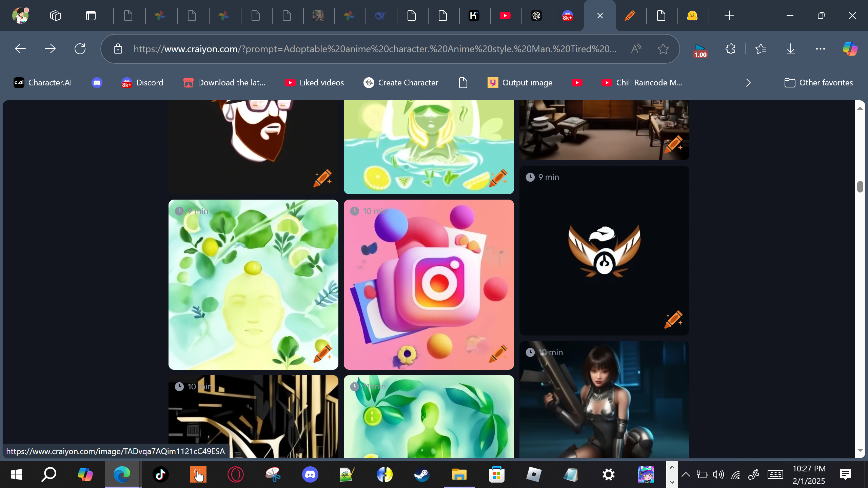Open the green lemon face thumbnail
Viewport: 868px width, 488px height.
253,284
